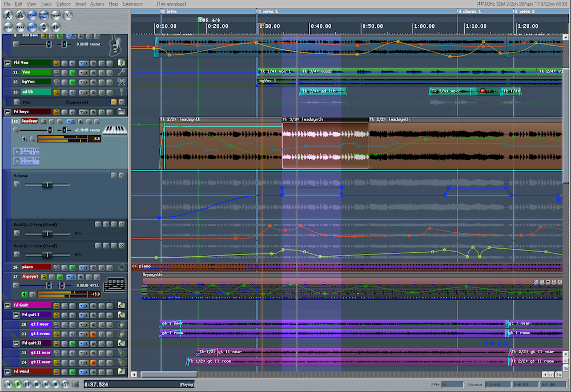Screen dimensions: 571x392
Task: Open the Track menu
Action: tap(46, 4)
